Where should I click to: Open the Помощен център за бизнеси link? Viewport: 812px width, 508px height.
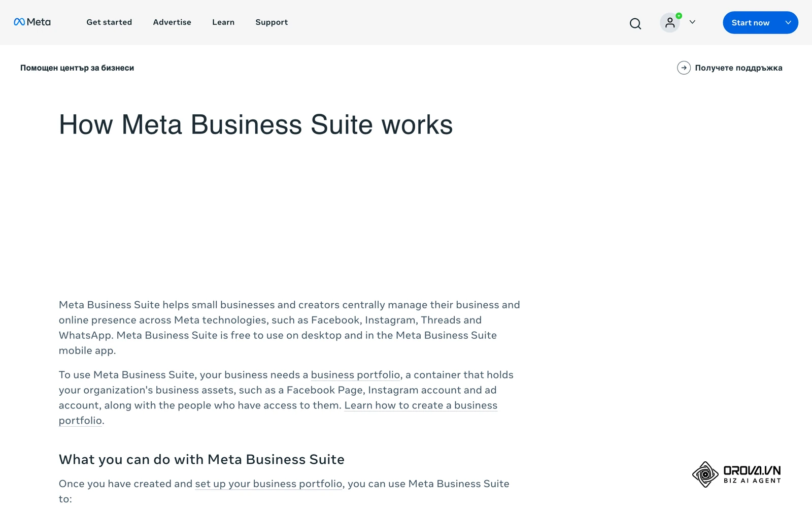click(x=77, y=68)
